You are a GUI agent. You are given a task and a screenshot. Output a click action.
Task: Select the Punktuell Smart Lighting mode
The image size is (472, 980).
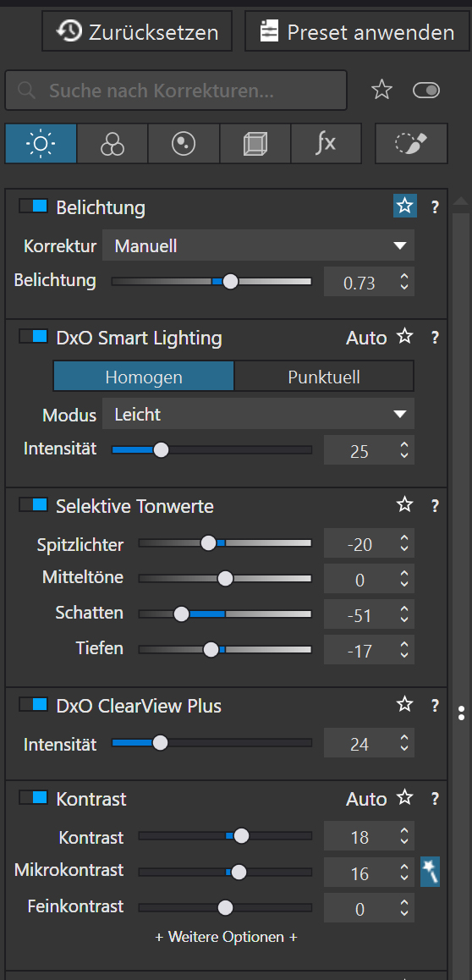pyautogui.click(x=324, y=377)
